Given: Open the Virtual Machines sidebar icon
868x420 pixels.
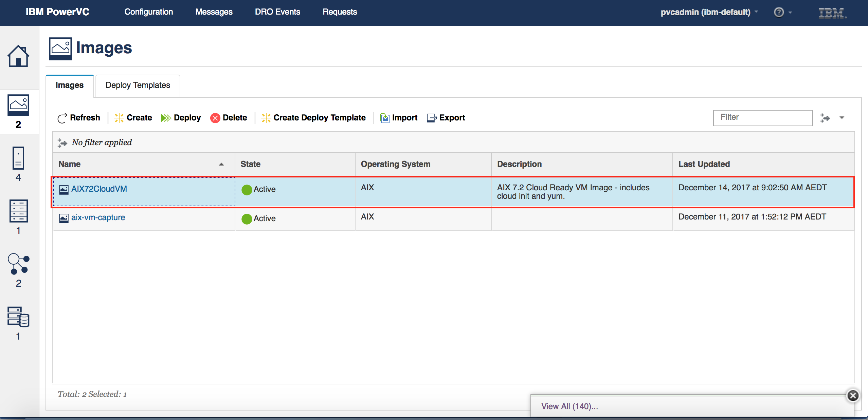Looking at the screenshot, I should coord(18,158).
